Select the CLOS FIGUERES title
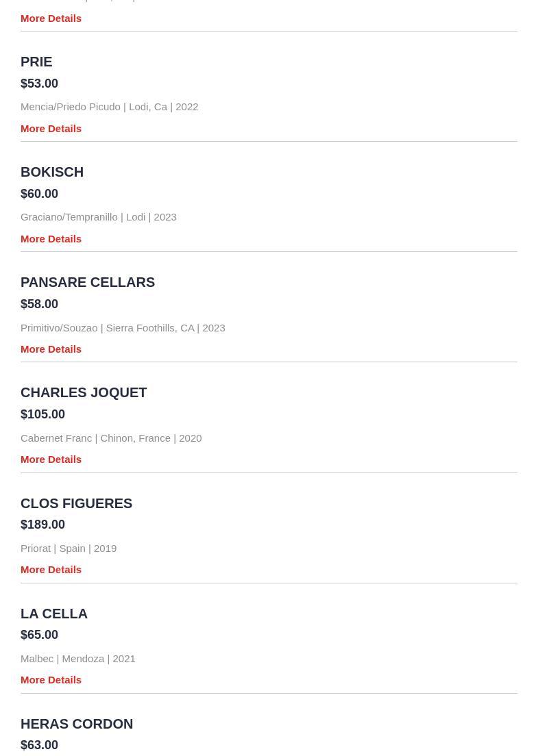This screenshot has width=538, height=756. (x=76, y=503)
